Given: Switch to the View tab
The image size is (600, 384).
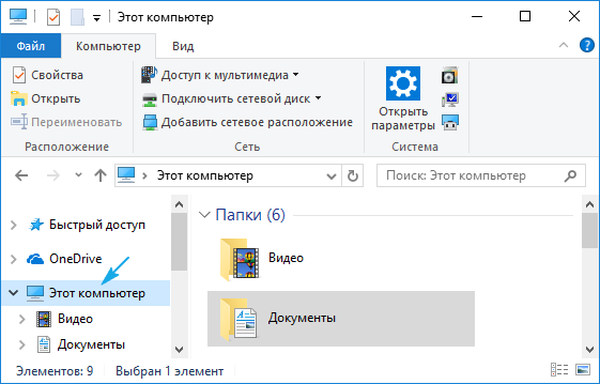Looking at the screenshot, I should click(183, 46).
